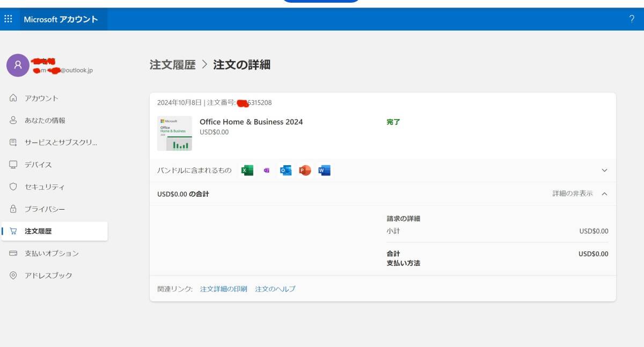Expand the bundle contents chevron

tap(604, 171)
